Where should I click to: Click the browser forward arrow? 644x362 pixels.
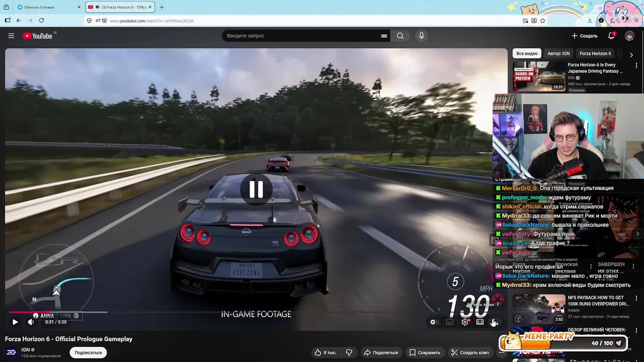click(x=30, y=21)
